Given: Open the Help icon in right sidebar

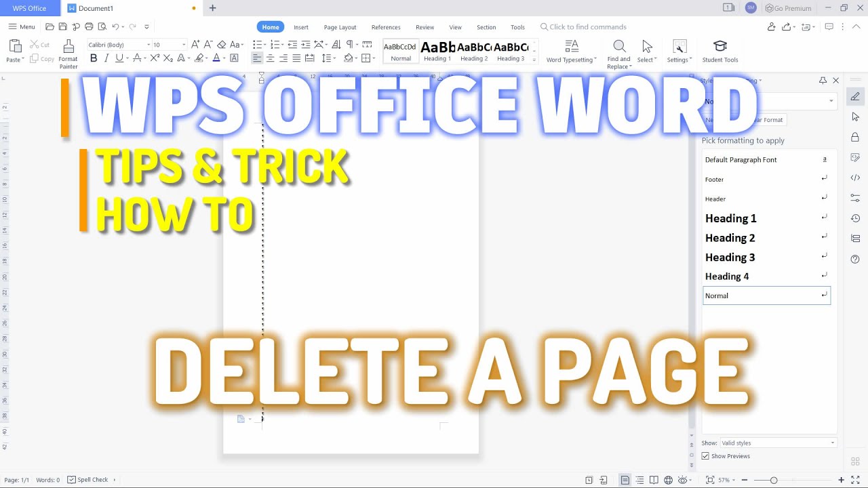Looking at the screenshot, I should tap(855, 259).
